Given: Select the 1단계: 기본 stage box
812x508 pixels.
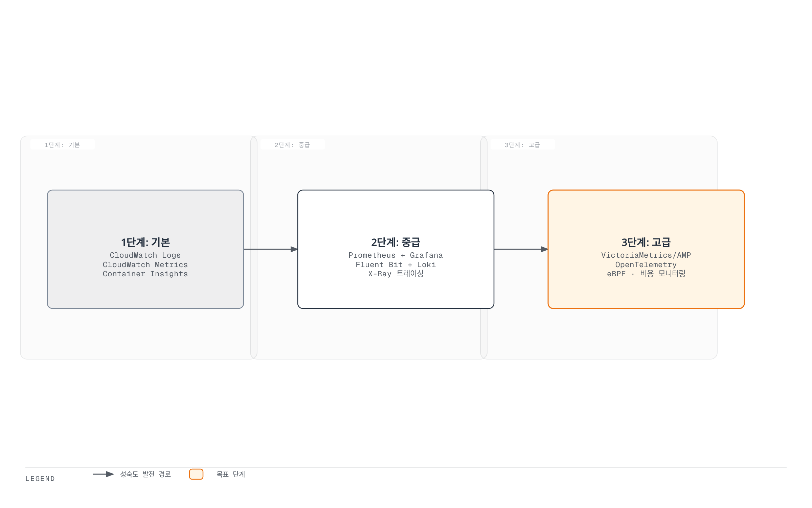Looking at the screenshot, I should click(x=145, y=249).
